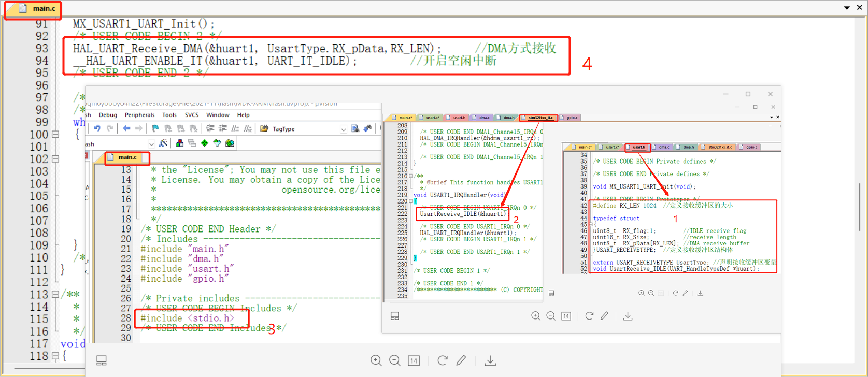Click Find icon right of TagType box

click(x=355, y=128)
